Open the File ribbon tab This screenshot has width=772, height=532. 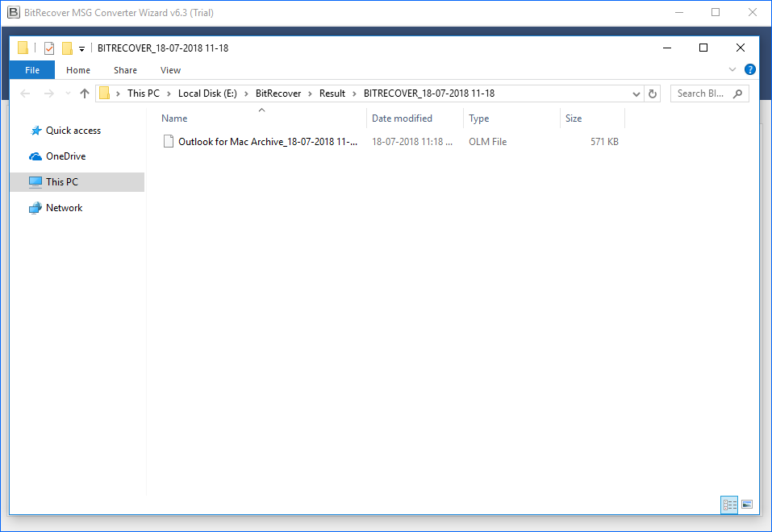click(x=32, y=70)
